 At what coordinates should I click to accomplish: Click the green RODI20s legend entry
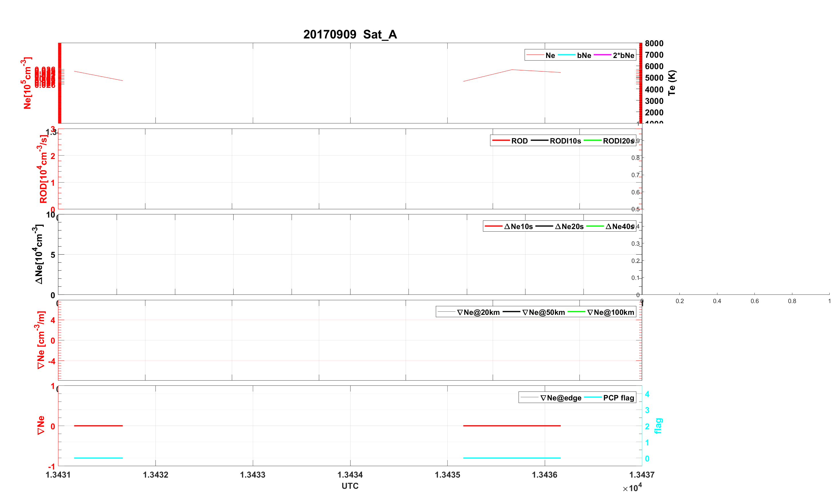pos(618,141)
